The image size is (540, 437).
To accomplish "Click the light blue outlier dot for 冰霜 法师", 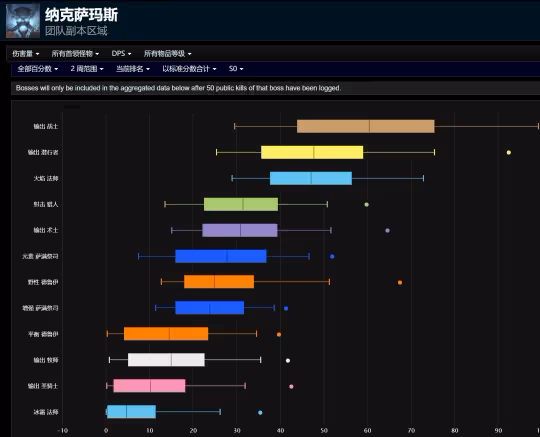I will [260, 413].
